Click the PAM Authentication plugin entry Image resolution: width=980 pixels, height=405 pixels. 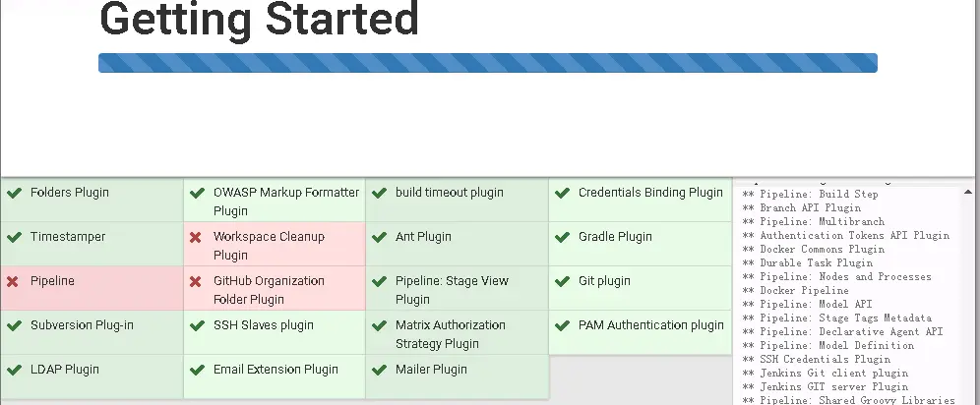650,325
